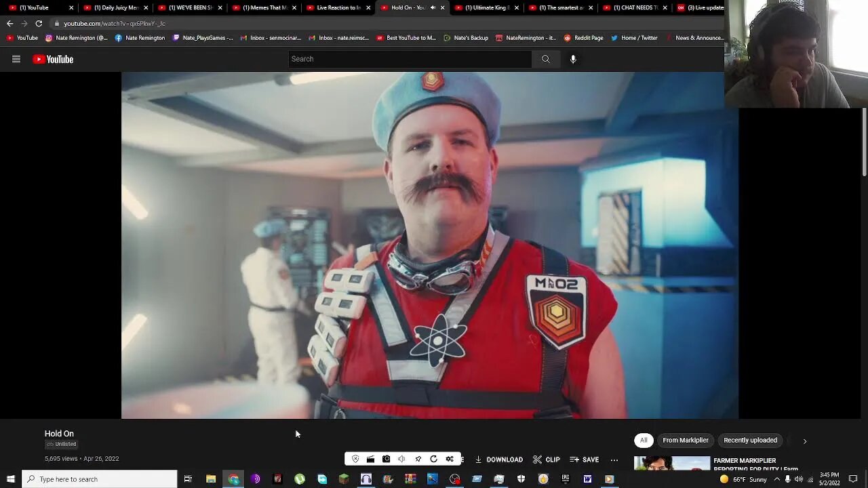Open the Best YouTube to M... bookmark
Screen dimensions: 868x488
(406, 38)
